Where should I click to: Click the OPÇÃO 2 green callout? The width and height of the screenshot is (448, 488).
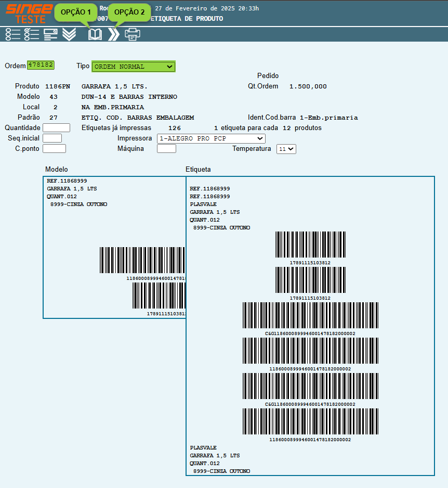coord(129,12)
